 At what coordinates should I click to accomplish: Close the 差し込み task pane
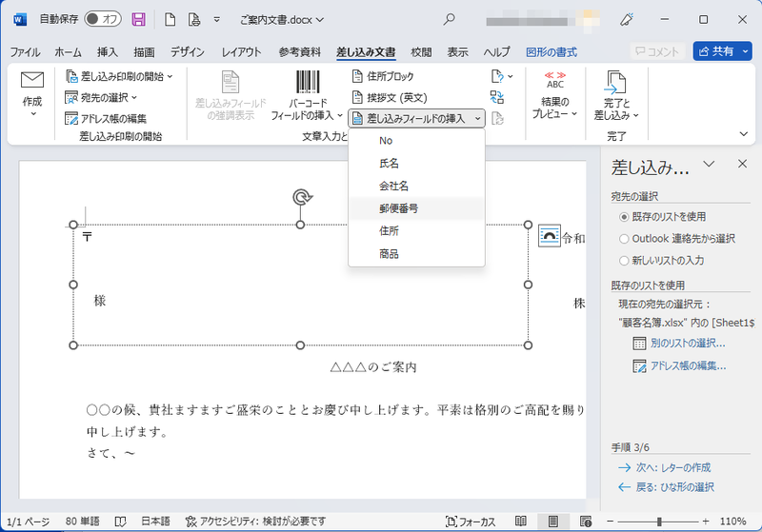[x=742, y=164]
